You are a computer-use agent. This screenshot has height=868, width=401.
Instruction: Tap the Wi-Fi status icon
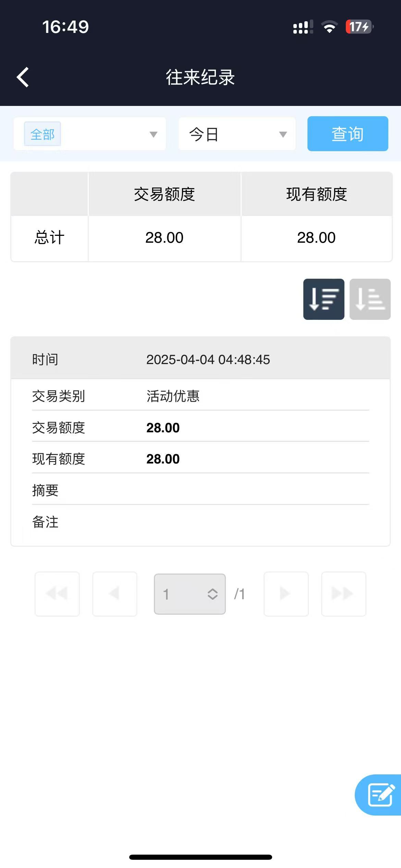pyautogui.click(x=329, y=27)
